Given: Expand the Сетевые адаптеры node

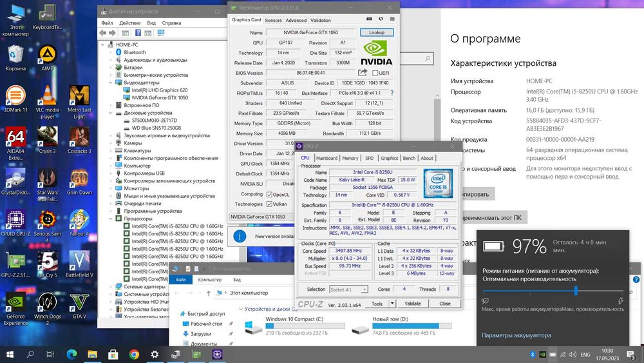Looking at the screenshot, I should [111, 286].
